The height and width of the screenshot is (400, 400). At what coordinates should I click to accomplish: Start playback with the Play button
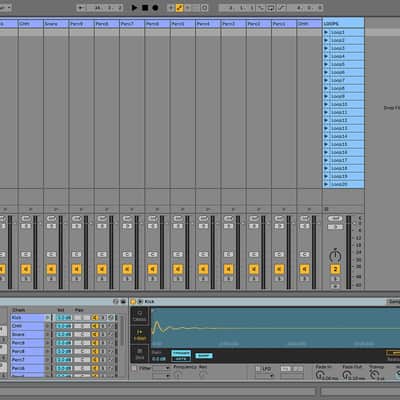[x=134, y=7]
